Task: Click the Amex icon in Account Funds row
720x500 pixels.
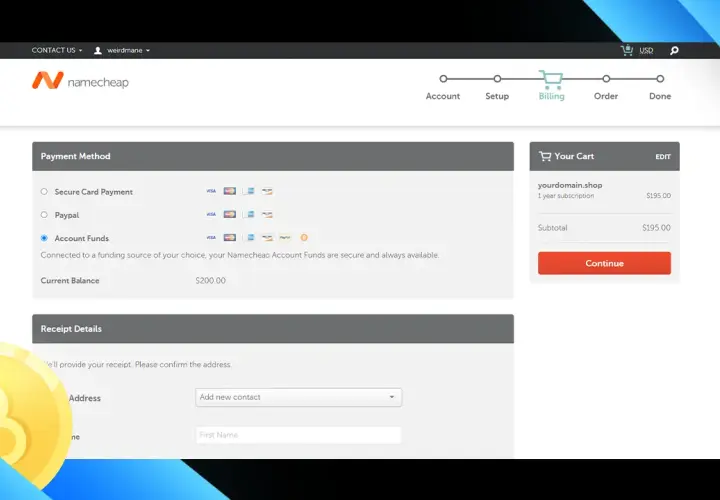Action: click(248, 237)
